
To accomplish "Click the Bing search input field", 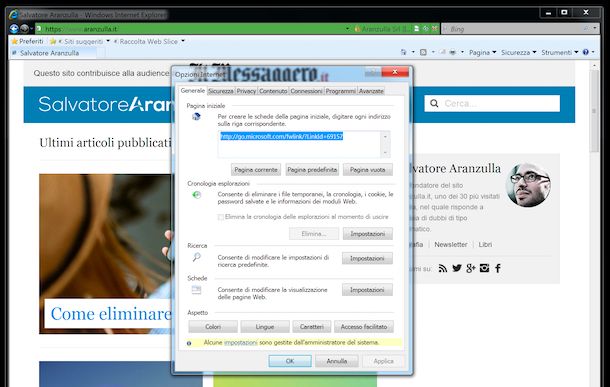I will click(x=512, y=29).
